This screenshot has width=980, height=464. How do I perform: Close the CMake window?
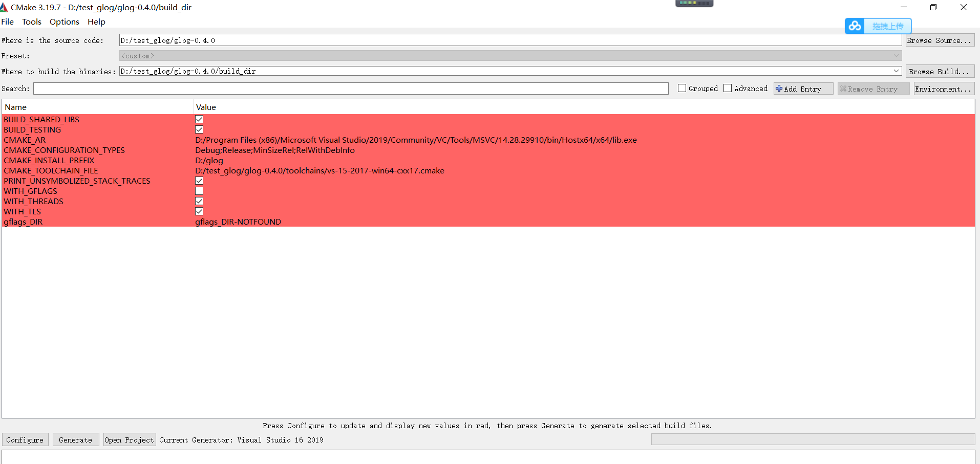(964, 7)
